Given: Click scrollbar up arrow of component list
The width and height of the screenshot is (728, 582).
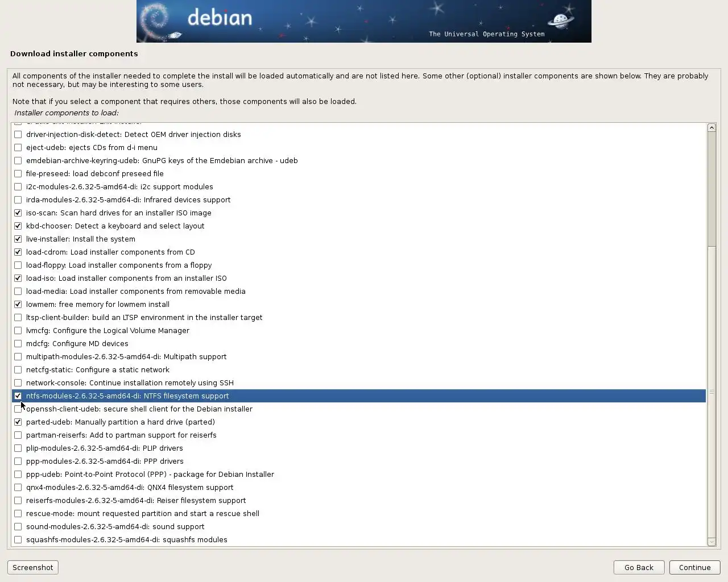Looking at the screenshot, I should point(712,127).
